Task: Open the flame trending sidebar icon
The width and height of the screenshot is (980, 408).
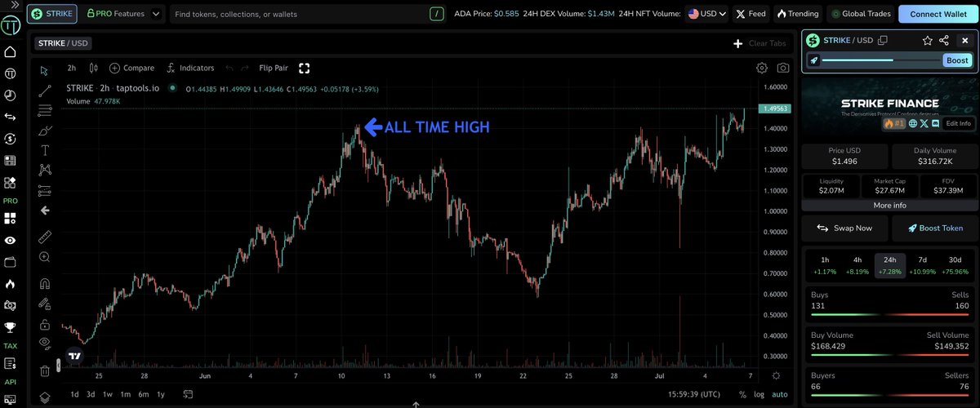Action: pos(11,284)
